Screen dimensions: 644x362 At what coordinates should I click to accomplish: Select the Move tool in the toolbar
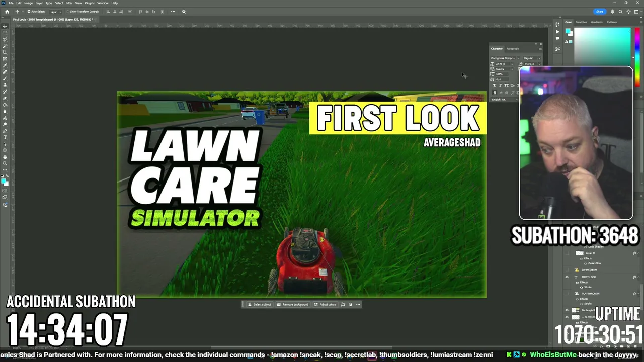click(5, 26)
